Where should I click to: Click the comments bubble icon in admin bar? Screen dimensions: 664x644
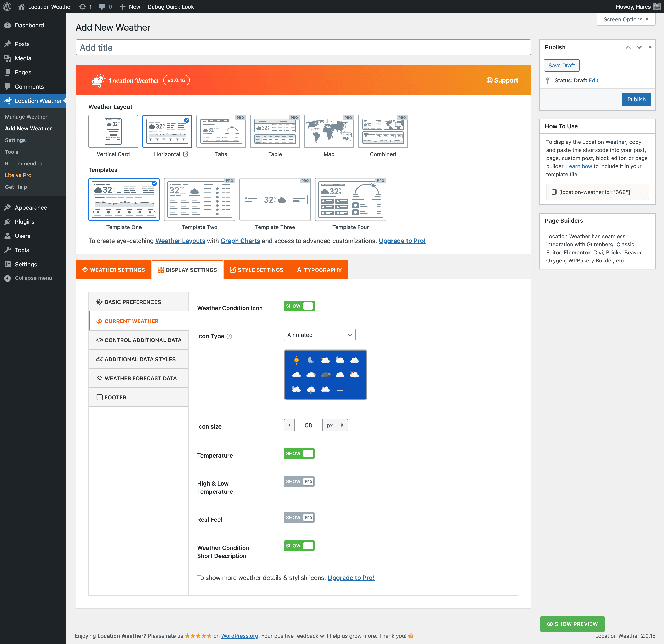tap(102, 7)
